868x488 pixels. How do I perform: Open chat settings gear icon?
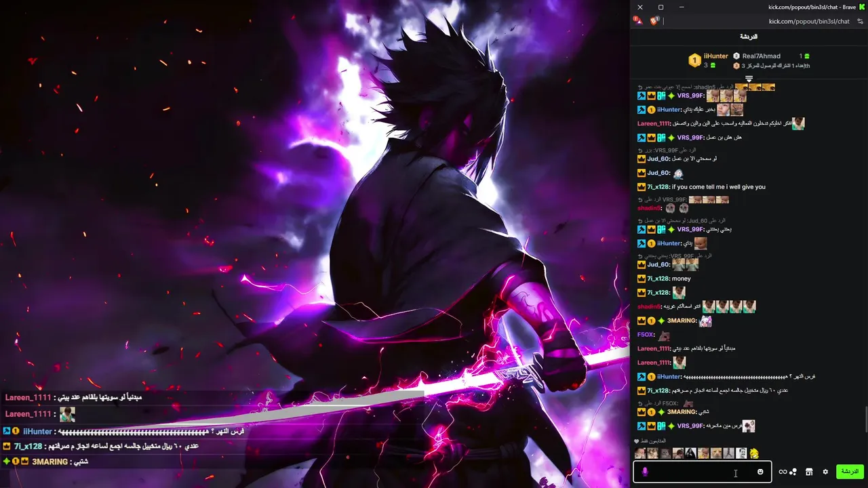click(x=825, y=472)
